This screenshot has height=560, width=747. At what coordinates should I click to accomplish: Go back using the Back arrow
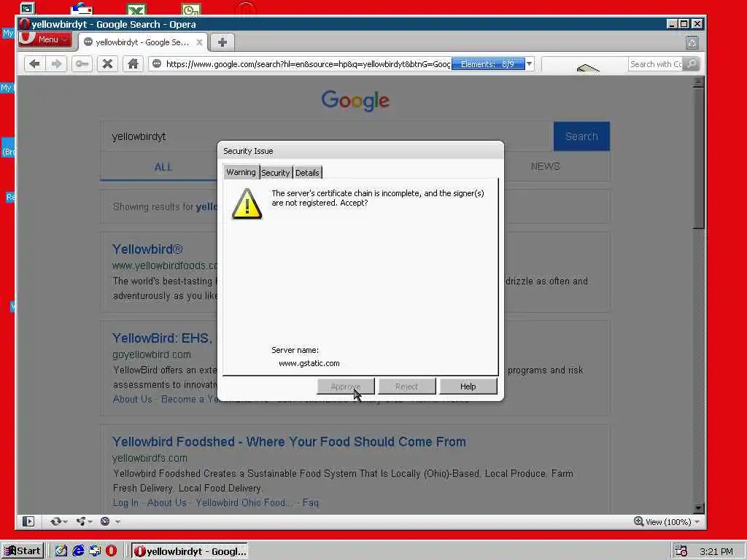pos(35,64)
